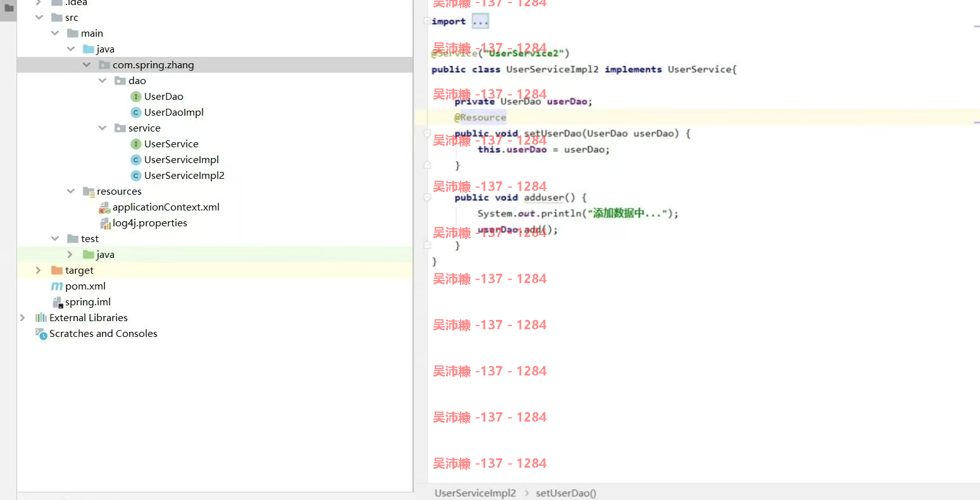Collapse the src folder arrow
Screen dimensions: 980x500
(39, 18)
